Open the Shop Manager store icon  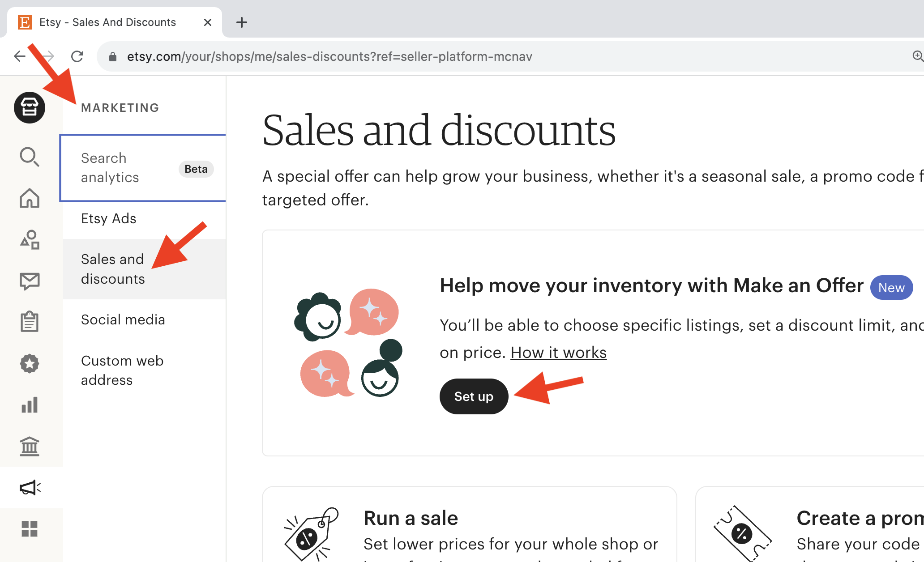(x=30, y=108)
